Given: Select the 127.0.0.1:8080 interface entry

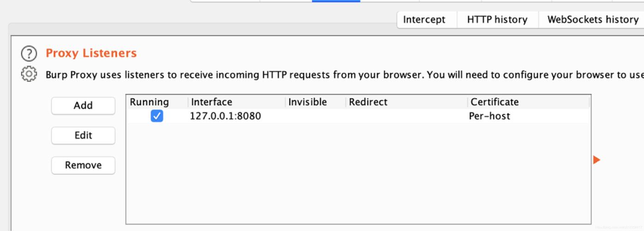Looking at the screenshot, I should pos(225,116).
